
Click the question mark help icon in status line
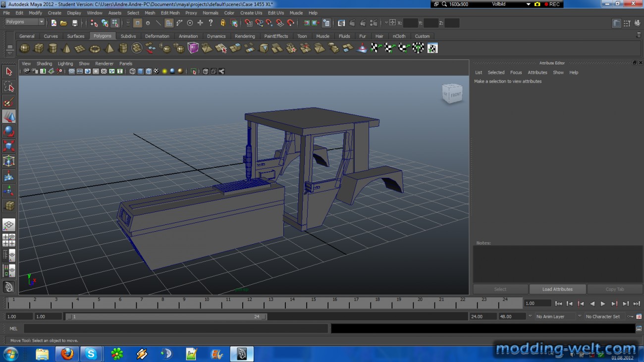(x=211, y=23)
